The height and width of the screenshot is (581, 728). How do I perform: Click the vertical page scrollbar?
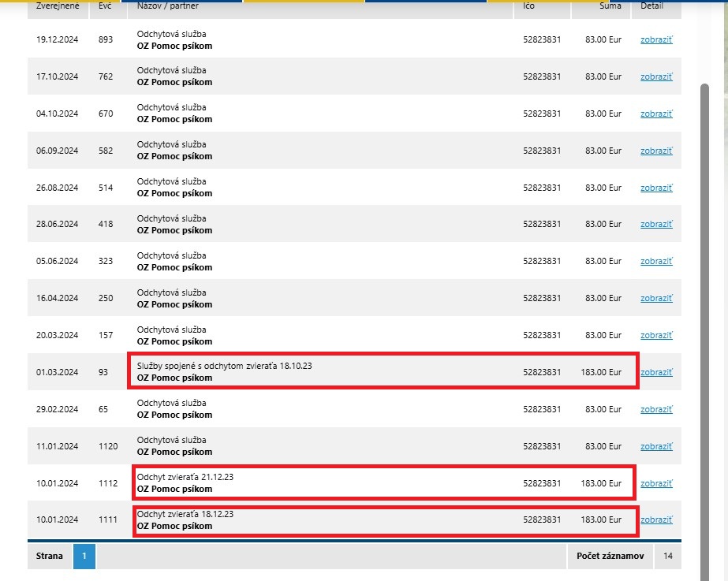[704, 315]
